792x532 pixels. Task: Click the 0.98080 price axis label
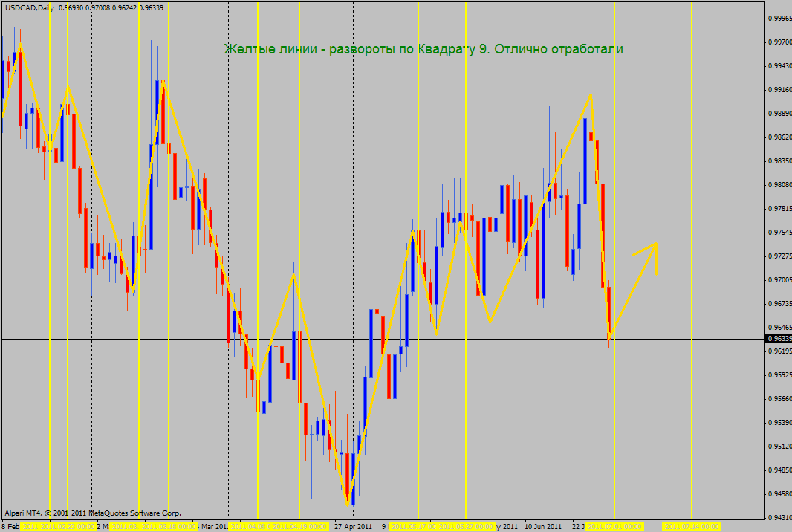[x=779, y=184]
